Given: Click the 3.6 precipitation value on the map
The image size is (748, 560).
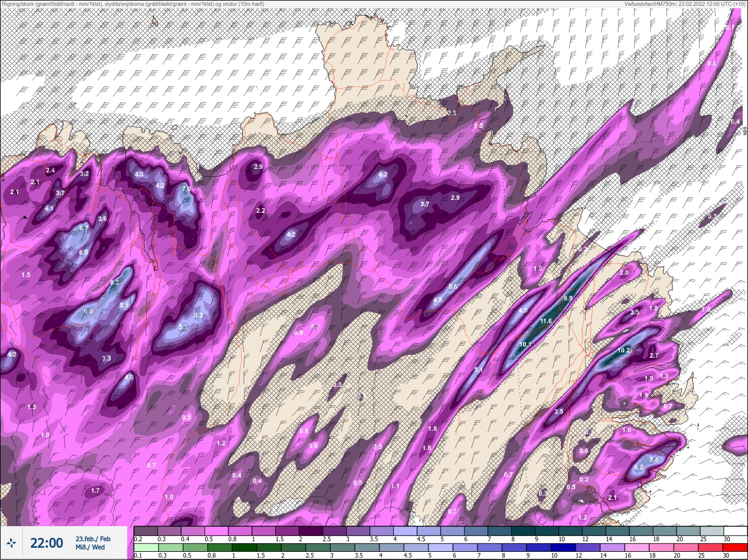Looking at the screenshot, I should (102, 219).
